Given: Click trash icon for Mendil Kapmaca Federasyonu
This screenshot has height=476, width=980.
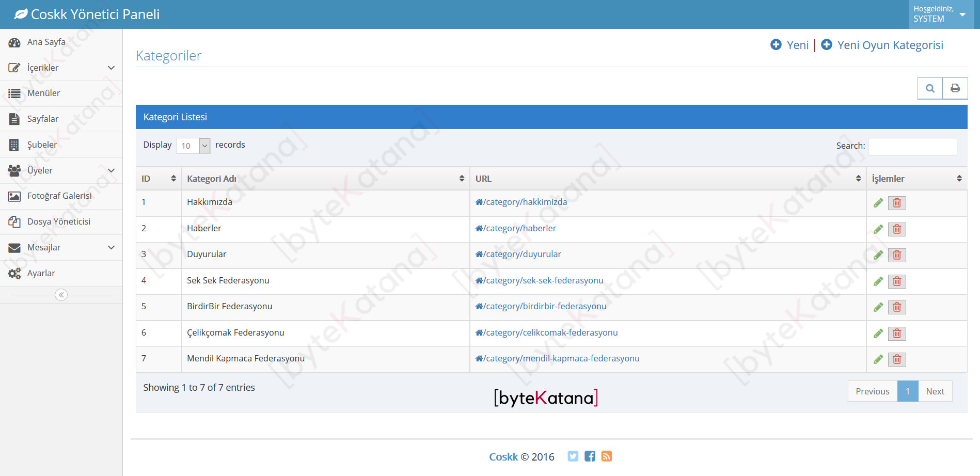Looking at the screenshot, I should pos(897,359).
